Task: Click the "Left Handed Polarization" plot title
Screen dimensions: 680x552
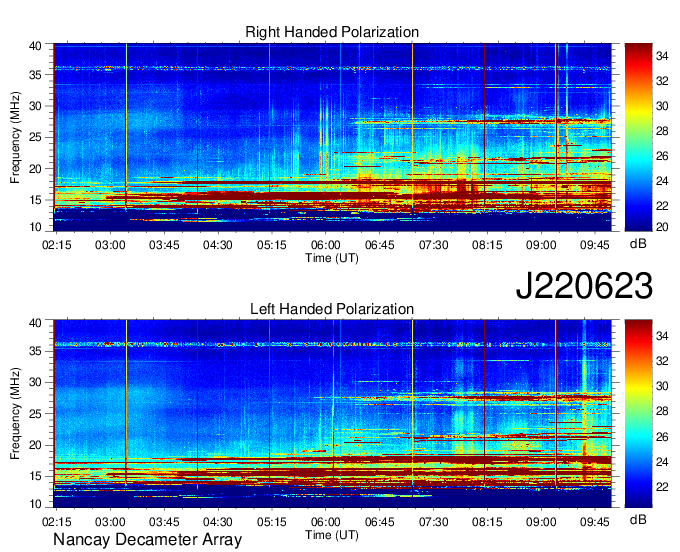Action: [332, 309]
